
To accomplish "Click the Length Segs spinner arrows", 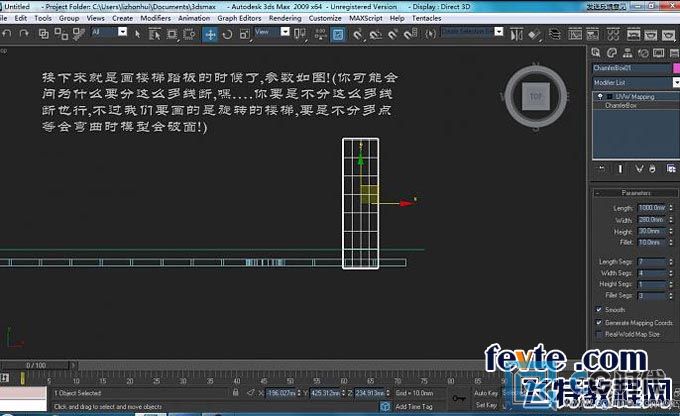I will point(671,262).
